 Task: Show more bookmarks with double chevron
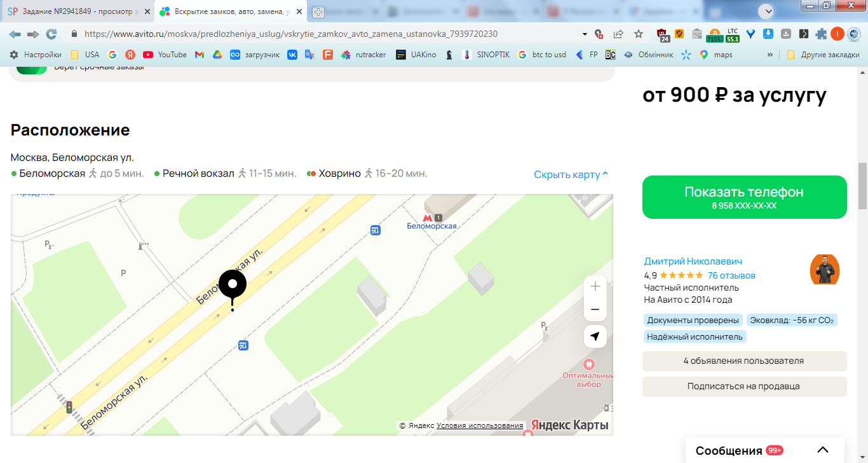[770, 55]
